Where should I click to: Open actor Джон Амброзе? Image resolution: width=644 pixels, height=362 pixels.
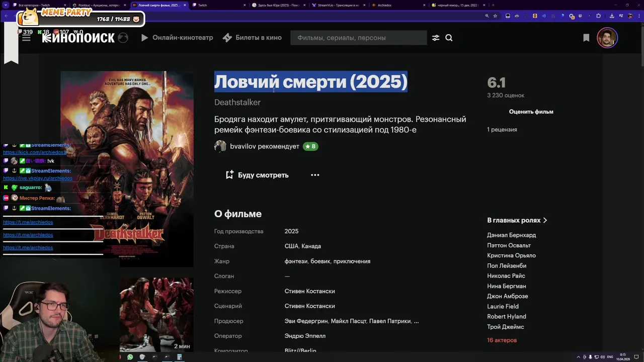coord(508,296)
